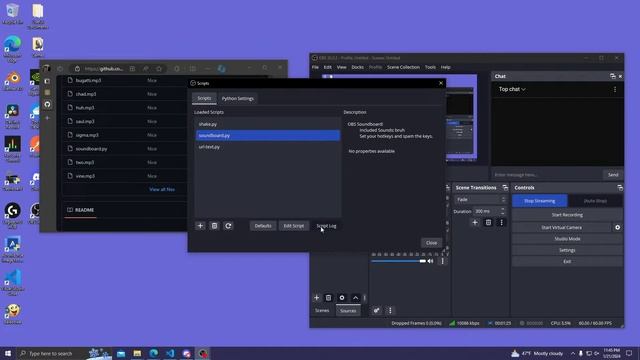Select shake.py in Loaded Scripts
This screenshot has height=360, width=640.
[267, 124]
